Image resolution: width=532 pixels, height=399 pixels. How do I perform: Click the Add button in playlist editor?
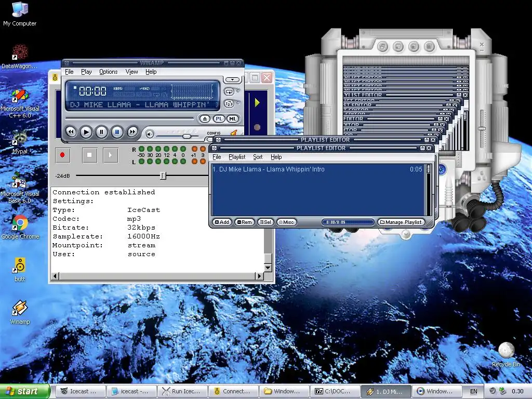[x=222, y=222]
